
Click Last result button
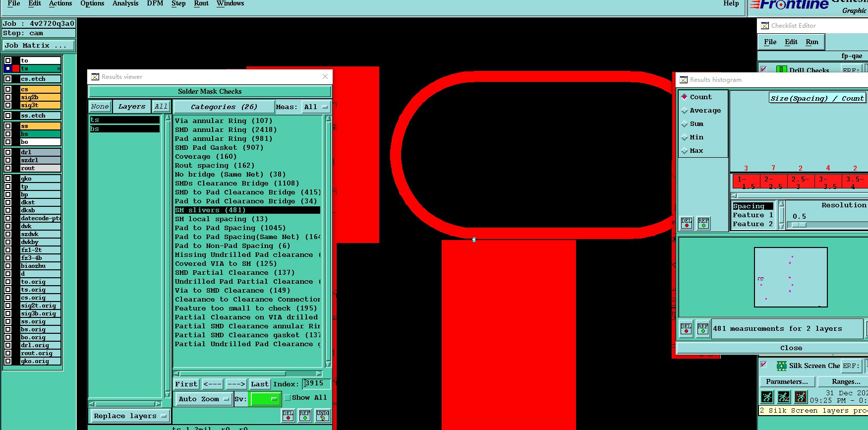[x=260, y=384]
